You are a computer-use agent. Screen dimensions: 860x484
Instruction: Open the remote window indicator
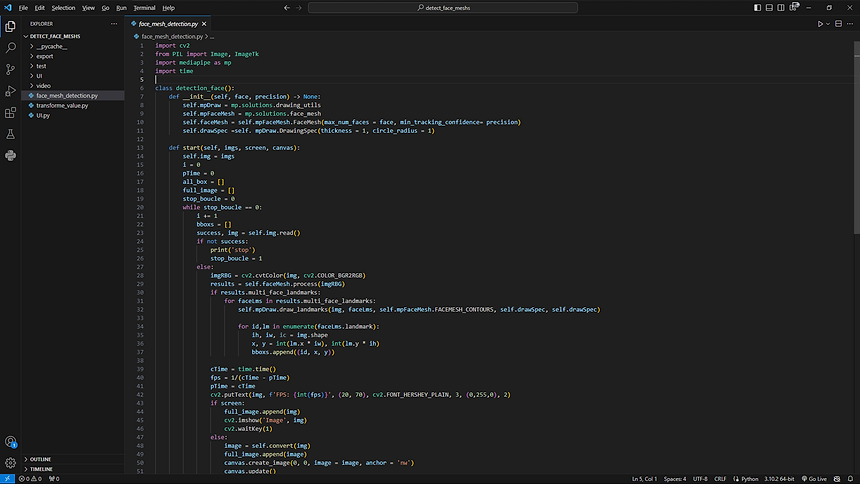[7, 479]
